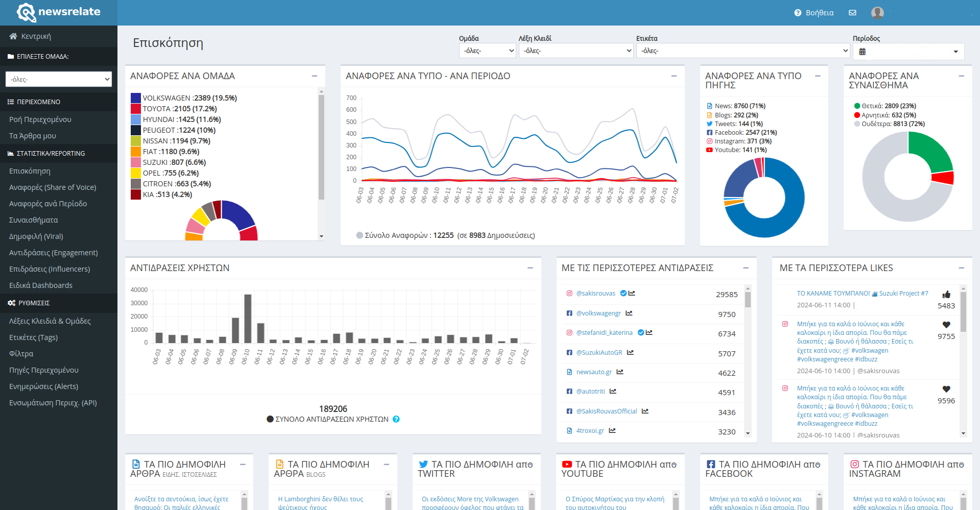Image resolution: width=980 pixels, height=510 pixels.
Task: Collapse the ΜΕ ΤΑ ΠΕΡΙΣΣΟΤΕΡΑ LIKES panel
Action: coord(962,268)
